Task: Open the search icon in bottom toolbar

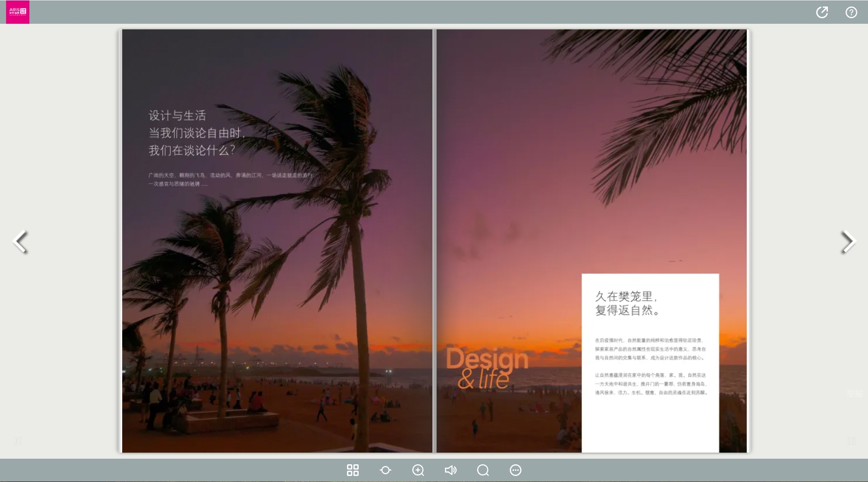Action: [x=483, y=470]
